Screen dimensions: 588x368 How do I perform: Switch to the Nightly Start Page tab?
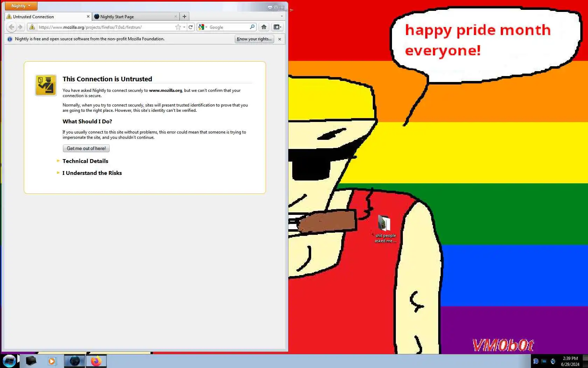tap(135, 16)
